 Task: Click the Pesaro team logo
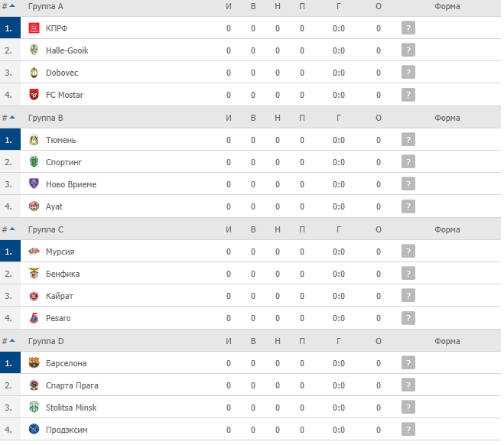(x=34, y=318)
